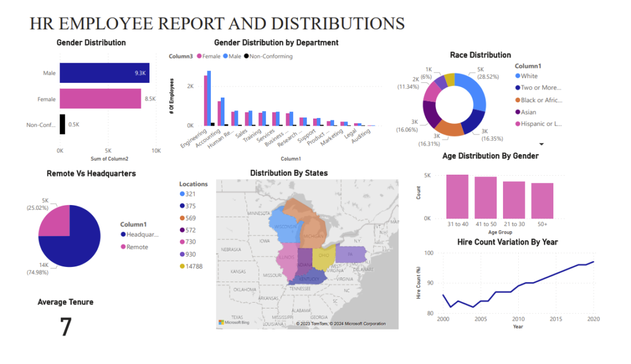
Task: Toggle Female legend item in department chart
Action: tap(209, 57)
